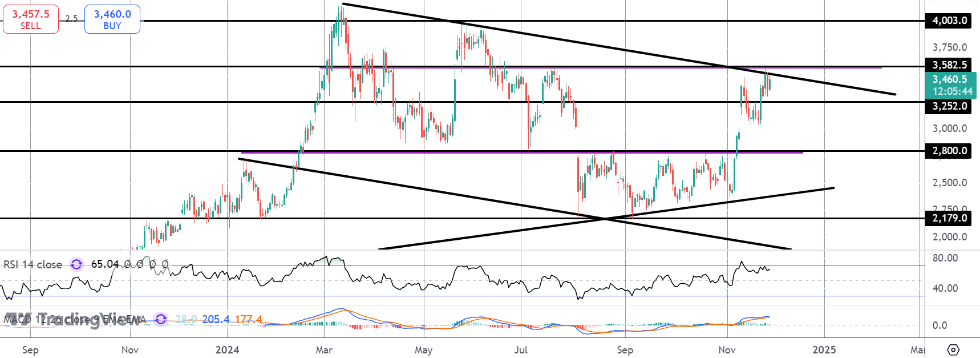Click the 2,179.0 support line label
Viewport: 980px width, 358px height.
tap(950, 218)
